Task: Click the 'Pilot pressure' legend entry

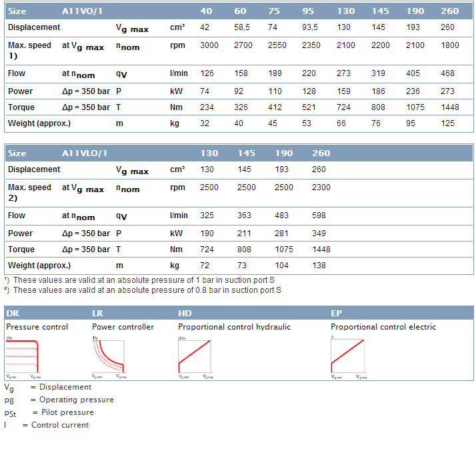Action: click(x=49, y=413)
